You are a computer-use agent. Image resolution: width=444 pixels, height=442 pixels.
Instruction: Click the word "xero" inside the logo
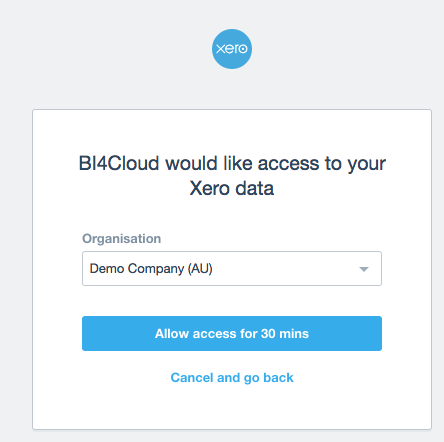pyautogui.click(x=232, y=49)
